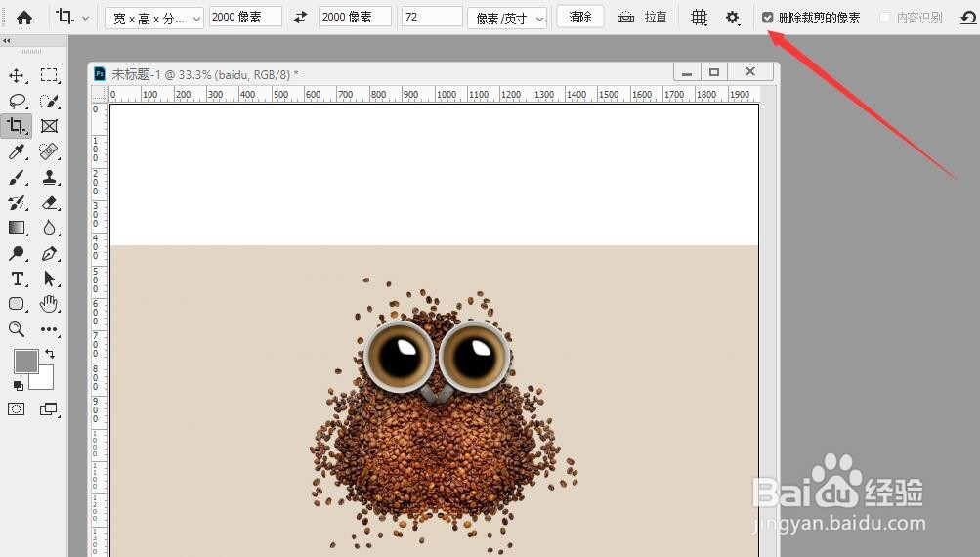Select the Rounded Rectangle shape tool
The width and height of the screenshot is (980, 557).
coord(17,304)
